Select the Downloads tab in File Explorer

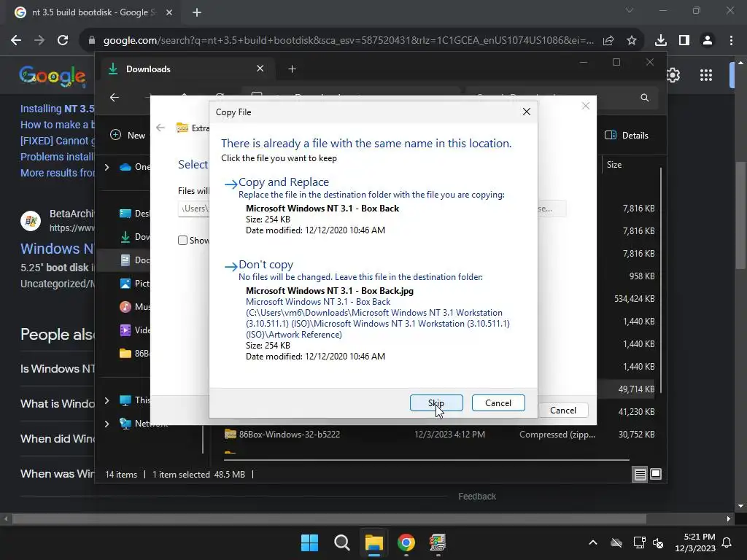tap(186, 69)
